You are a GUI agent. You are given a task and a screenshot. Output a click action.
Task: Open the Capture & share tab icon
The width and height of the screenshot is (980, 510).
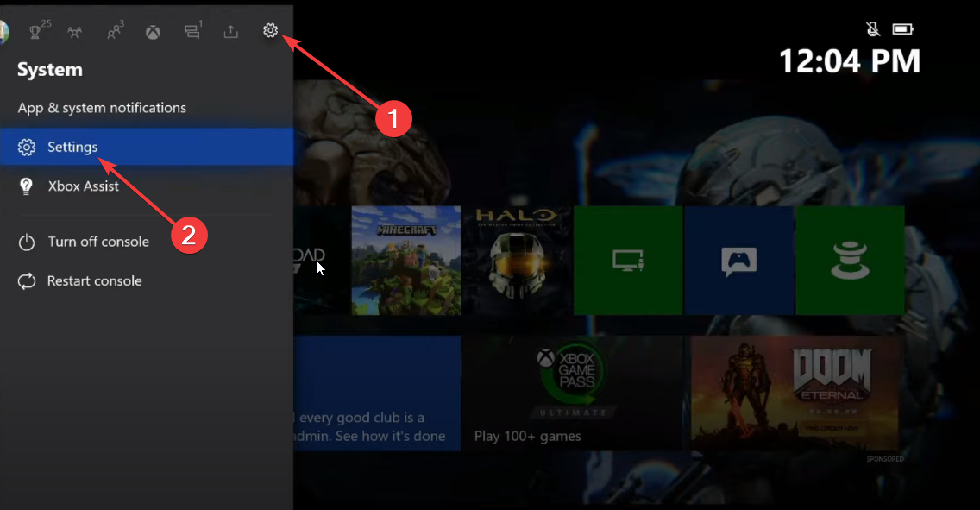231,31
